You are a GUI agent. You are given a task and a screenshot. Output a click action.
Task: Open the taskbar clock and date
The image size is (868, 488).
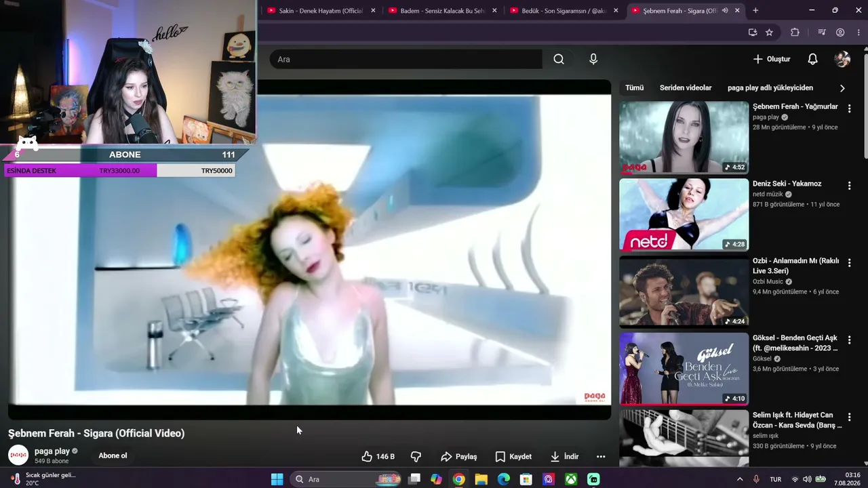[x=848, y=479]
